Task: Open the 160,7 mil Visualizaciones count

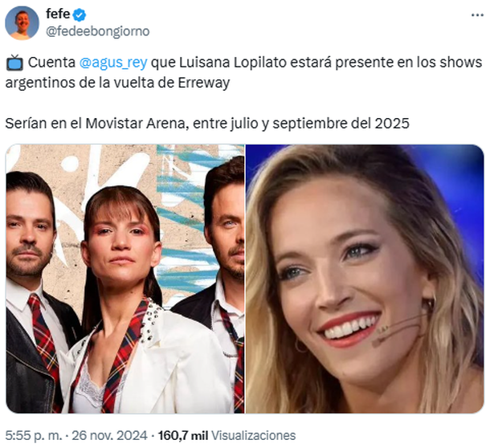Action: click(x=227, y=435)
